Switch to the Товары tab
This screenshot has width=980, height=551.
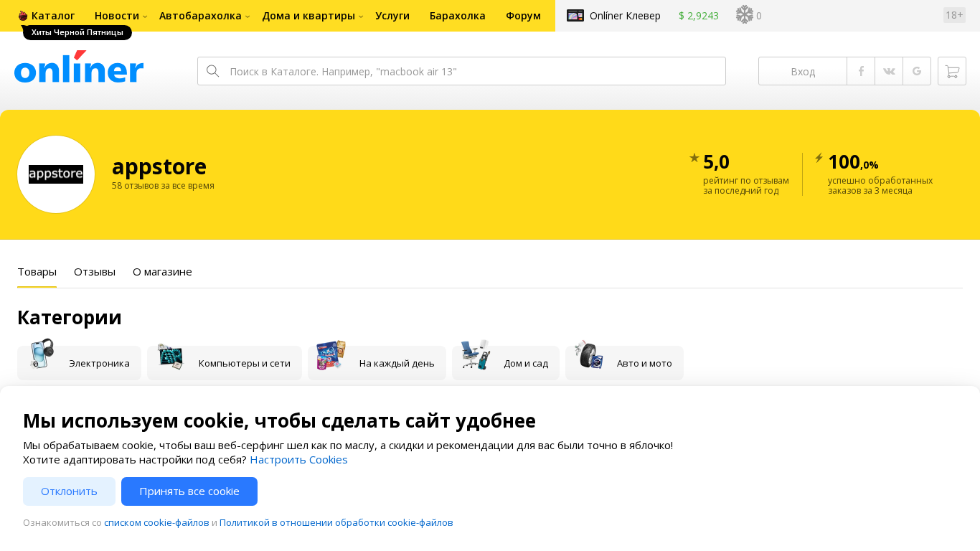(x=37, y=272)
